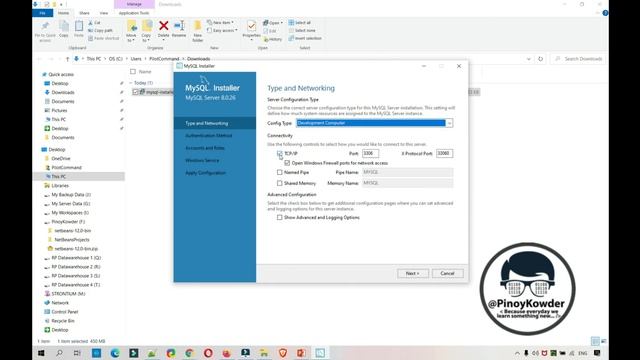640x360 pixels.
Task: Click the Copy path option
Action: pos(100,31)
